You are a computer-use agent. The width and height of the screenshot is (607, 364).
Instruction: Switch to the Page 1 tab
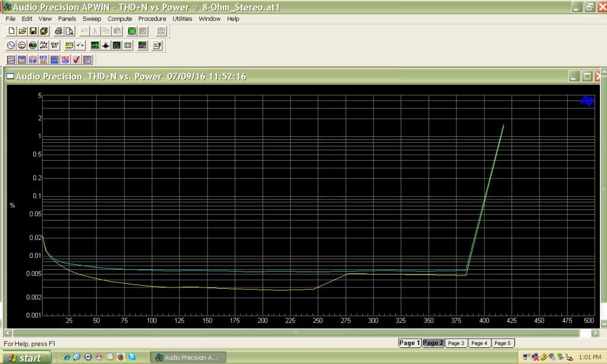[410, 343]
